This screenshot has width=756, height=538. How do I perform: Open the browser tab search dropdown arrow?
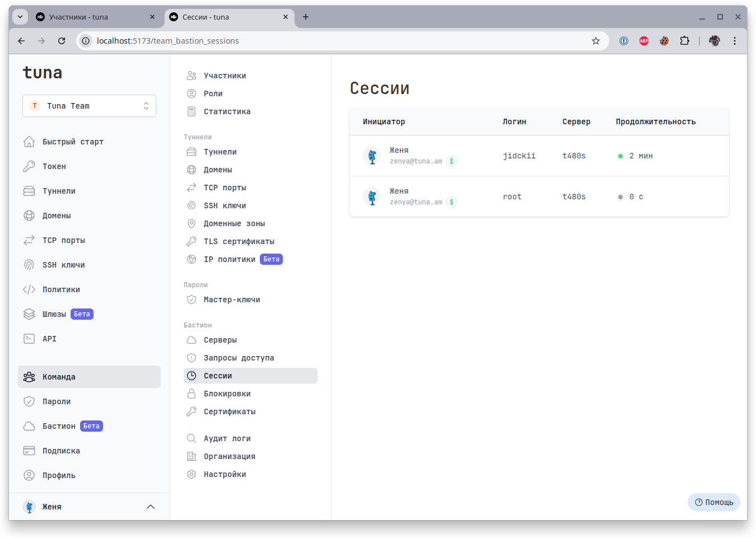click(20, 17)
